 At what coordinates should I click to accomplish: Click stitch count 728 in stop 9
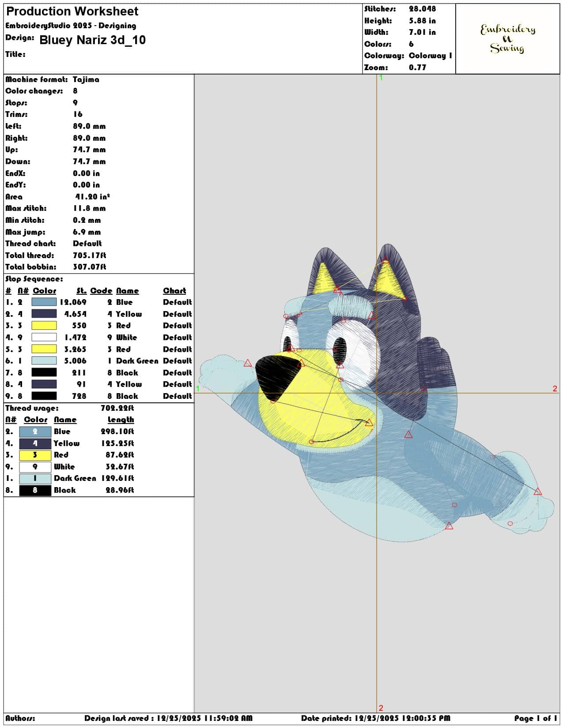(x=79, y=396)
